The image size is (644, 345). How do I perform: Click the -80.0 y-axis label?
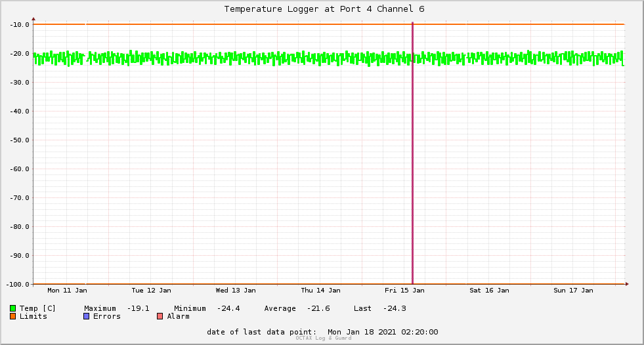19,227
